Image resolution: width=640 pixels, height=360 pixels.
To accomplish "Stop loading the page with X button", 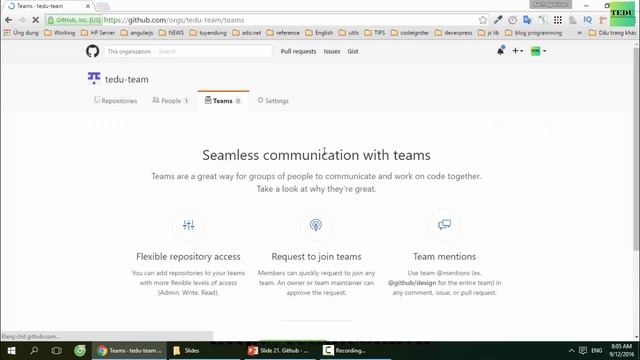I will [36, 20].
